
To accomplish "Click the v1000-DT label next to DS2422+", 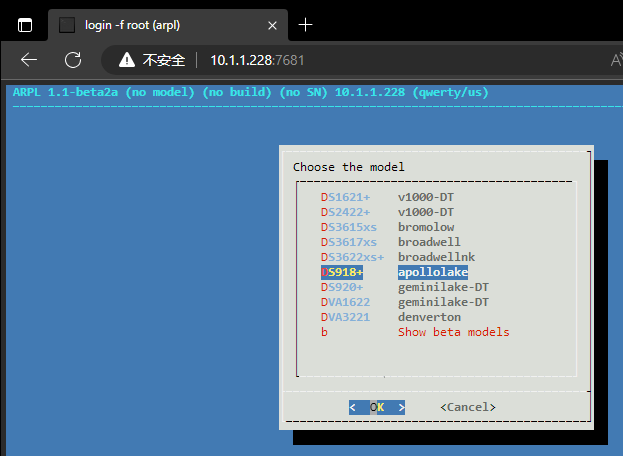I will tap(426, 212).
